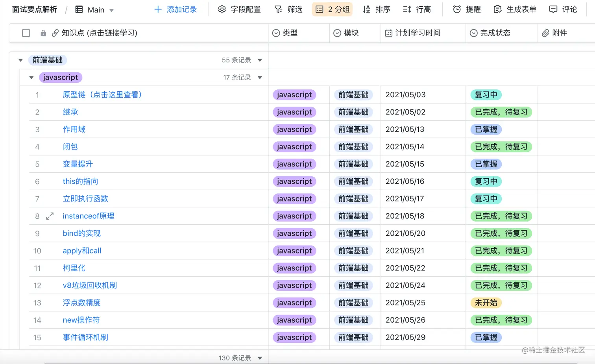Click 未开始 status on 浮点数精度 row
595x364 pixels.
[486, 303]
